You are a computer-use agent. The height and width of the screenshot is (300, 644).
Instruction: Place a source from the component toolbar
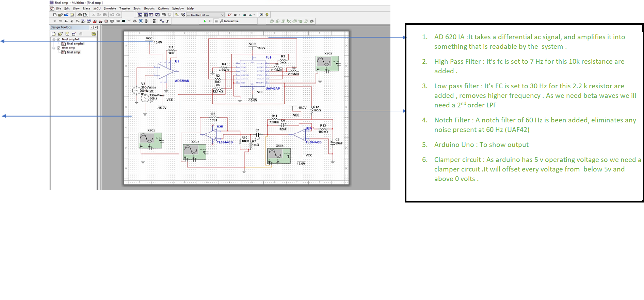click(55, 21)
